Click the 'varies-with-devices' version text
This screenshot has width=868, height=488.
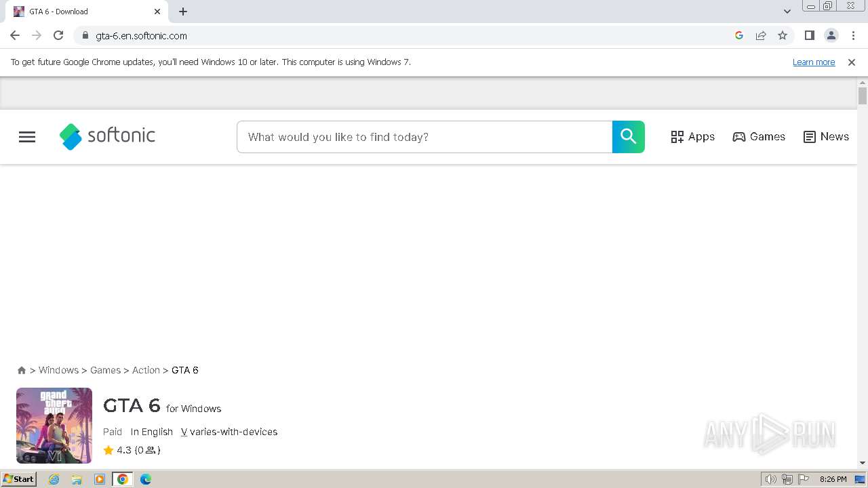click(x=233, y=432)
